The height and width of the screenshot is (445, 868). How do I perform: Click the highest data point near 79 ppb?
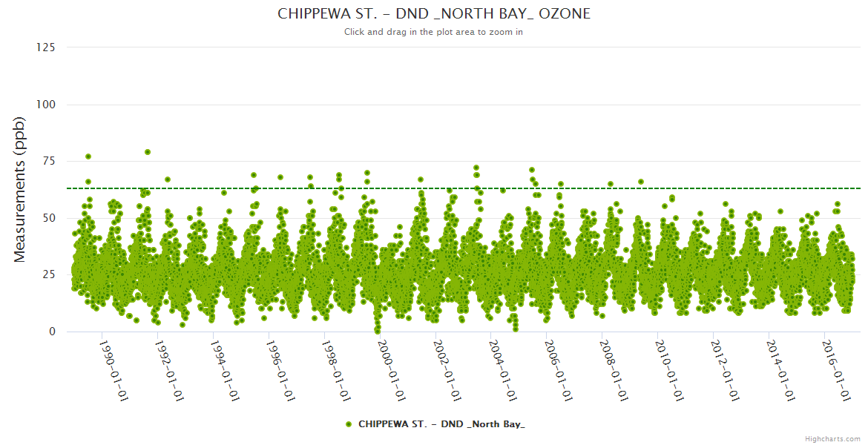click(148, 152)
